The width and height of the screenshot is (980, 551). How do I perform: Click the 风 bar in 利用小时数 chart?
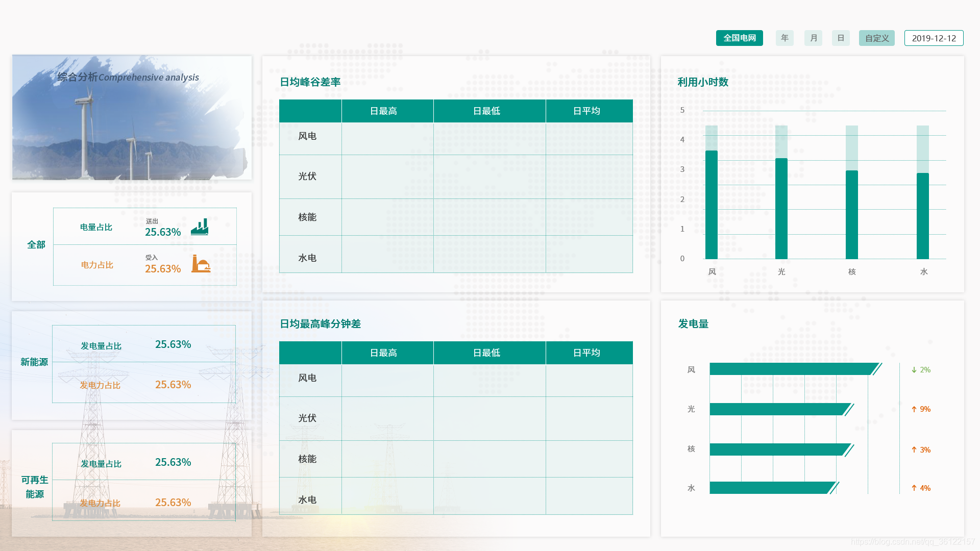pos(712,205)
